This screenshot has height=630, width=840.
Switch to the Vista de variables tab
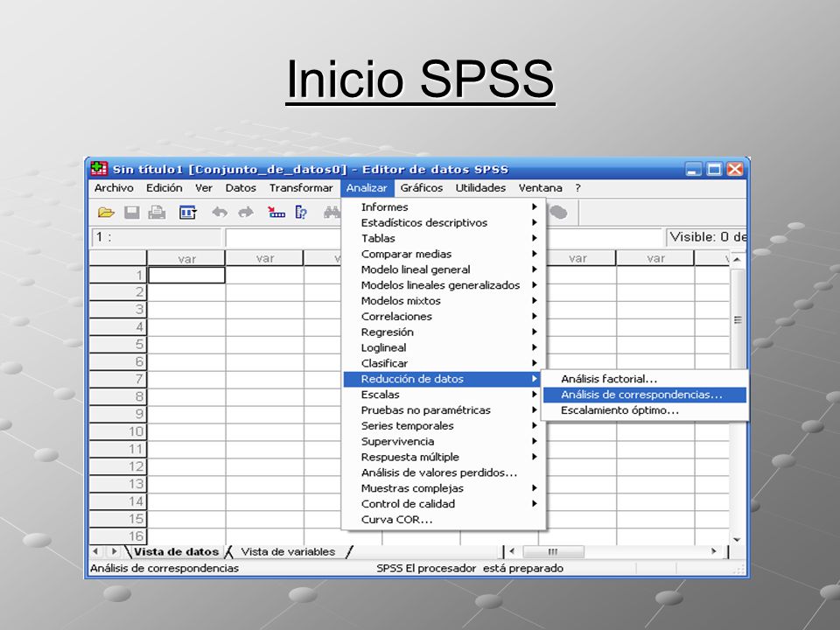pos(288,552)
